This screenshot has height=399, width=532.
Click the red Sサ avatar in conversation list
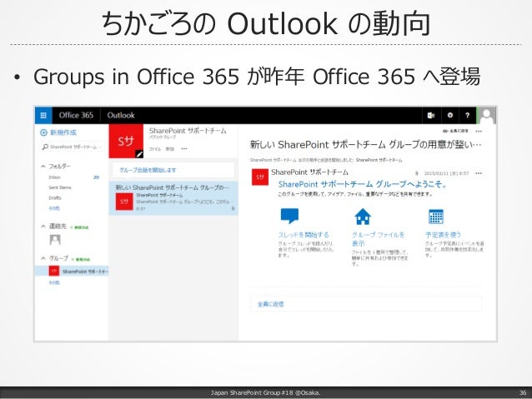pyautogui.click(x=124, y=202)
